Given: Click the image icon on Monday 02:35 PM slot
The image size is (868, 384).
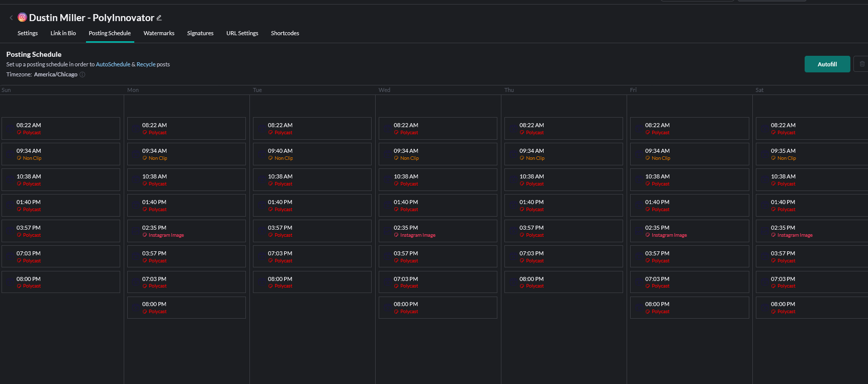Looking at the screenshot, I should pos(136,231).
